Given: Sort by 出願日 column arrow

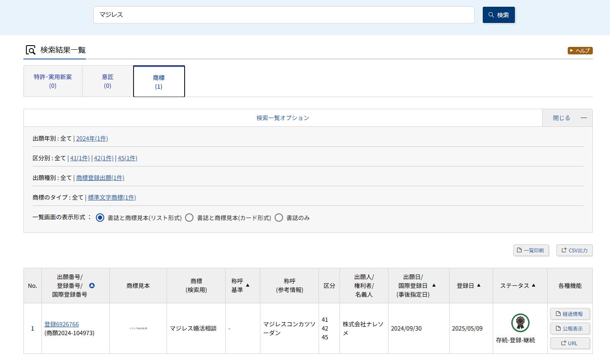Looking at the screenshot, I should coord(434,285).
